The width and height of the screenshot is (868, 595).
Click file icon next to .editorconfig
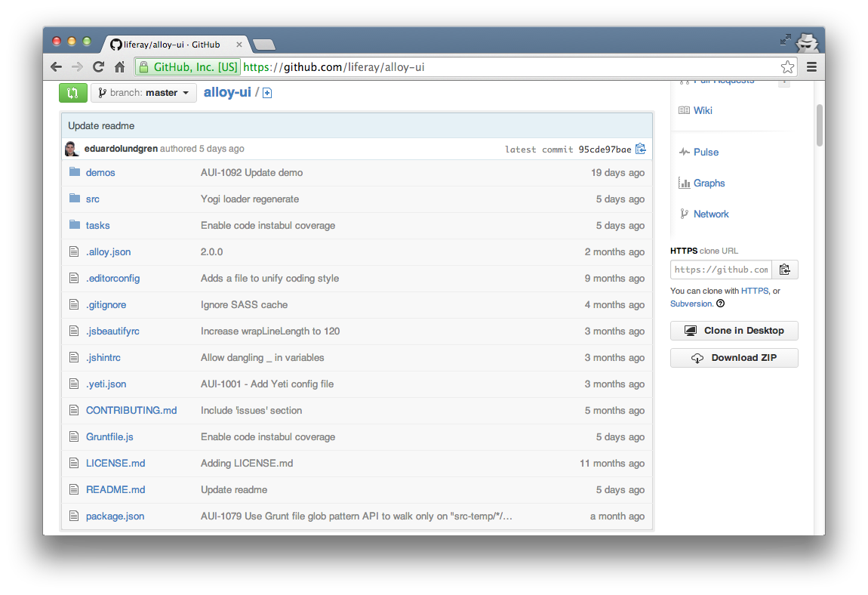tap(74, 278)
